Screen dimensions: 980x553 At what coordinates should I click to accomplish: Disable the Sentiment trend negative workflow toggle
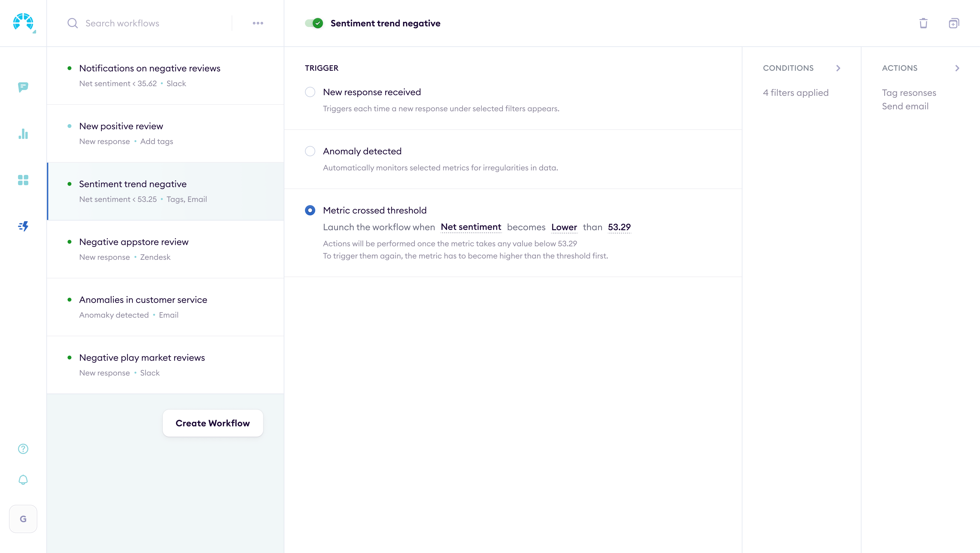point(313,23)
